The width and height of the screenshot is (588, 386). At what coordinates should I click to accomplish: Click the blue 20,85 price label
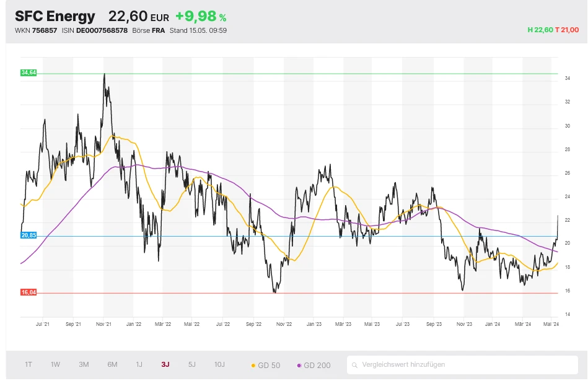pos(29,235)
